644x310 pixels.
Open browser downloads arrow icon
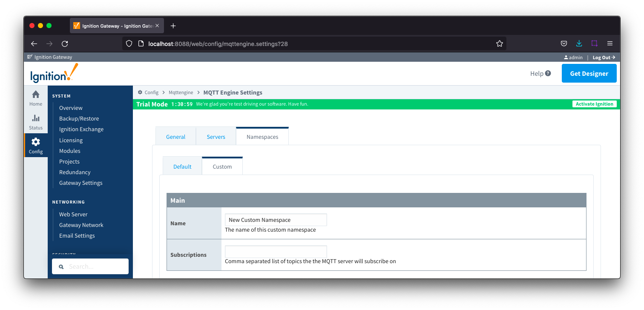[x=579, y=43]
